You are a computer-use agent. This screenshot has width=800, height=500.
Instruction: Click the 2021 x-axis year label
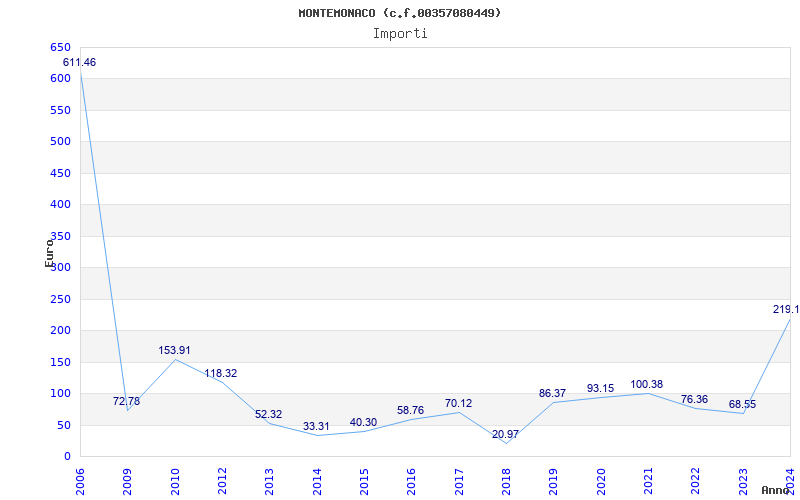pos(648,481)
